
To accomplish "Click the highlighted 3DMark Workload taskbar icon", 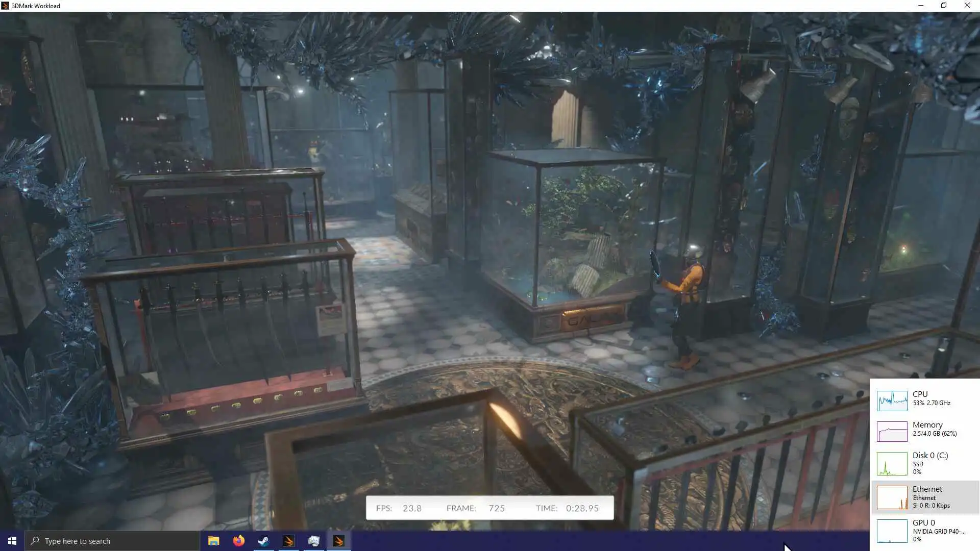I will pyautogui.click(x=339, y=541).
